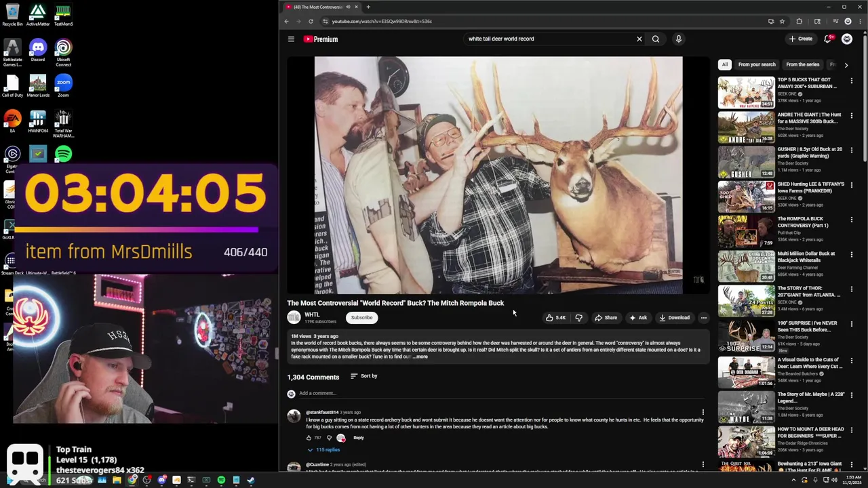
Task: Switch to the YouTube browser tab
Action: click(321, 7)
